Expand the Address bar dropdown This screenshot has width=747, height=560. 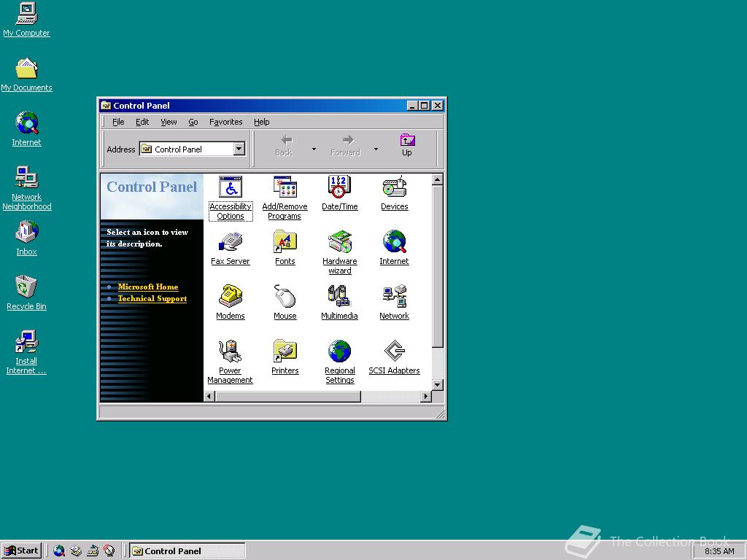(239, 149)
